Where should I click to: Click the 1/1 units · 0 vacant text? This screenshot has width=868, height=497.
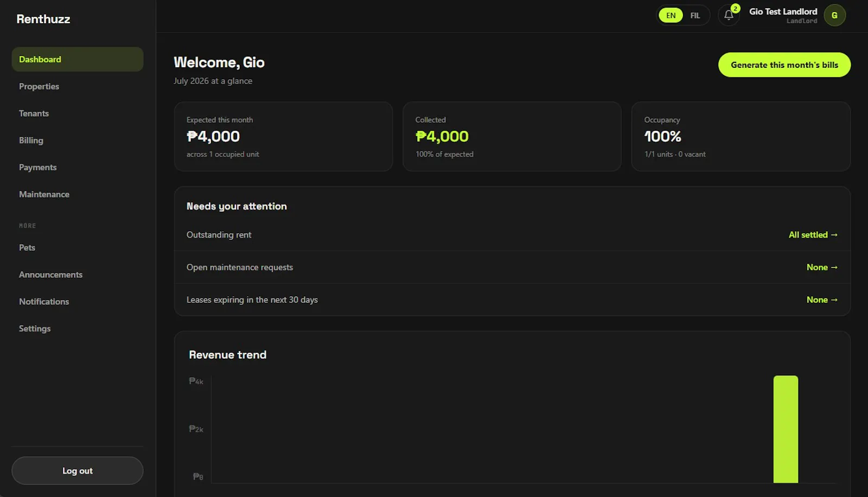pos(675,155)
